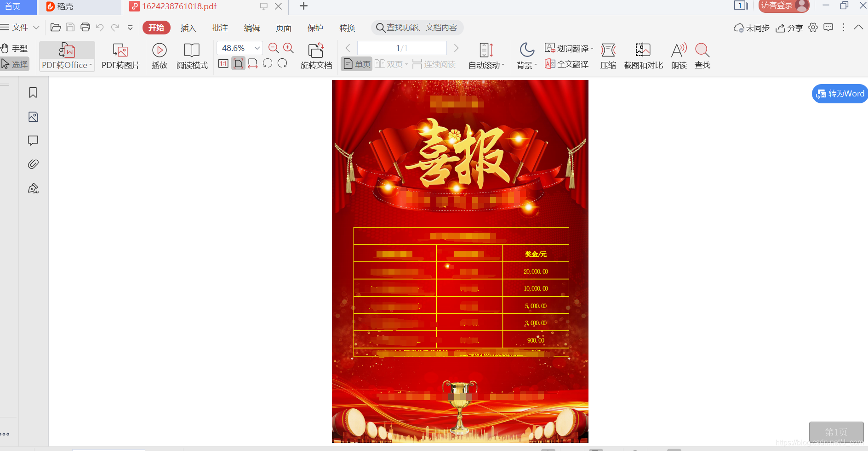Zoom out with minus magnifier
This screenshot has width=868, height=451.
click(x=274, y=48)
